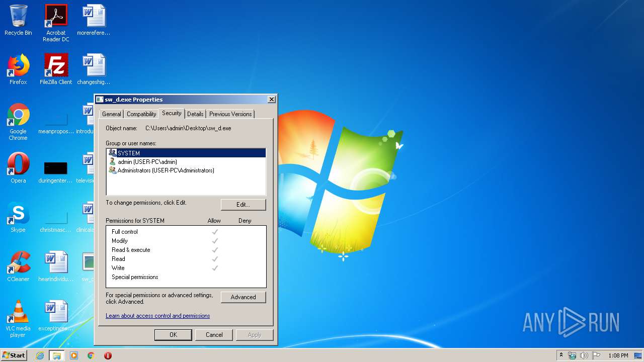Open Google Chrome desktop shortcut
Screen dimensions: 644x362
[18, 122]
